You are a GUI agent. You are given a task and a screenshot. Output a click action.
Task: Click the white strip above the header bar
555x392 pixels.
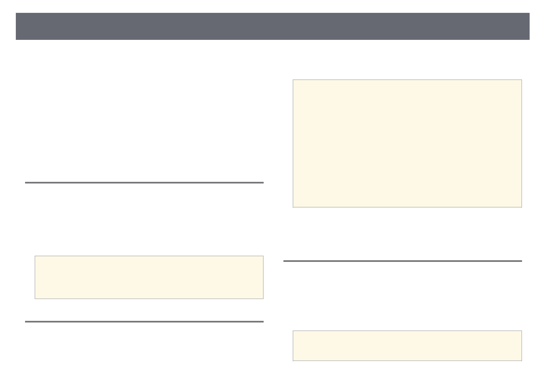point(273,6)
